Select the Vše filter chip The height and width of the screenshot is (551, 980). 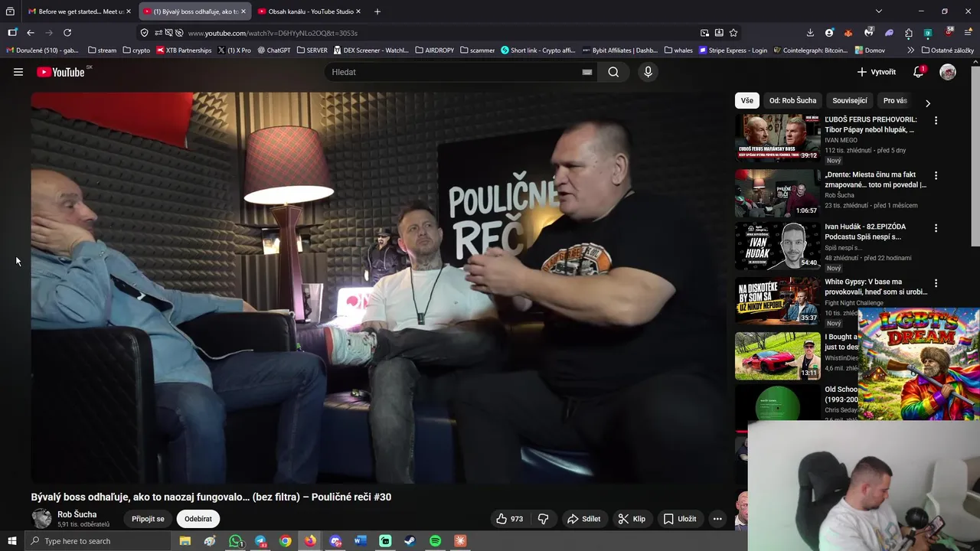click(x=746, y=100)
